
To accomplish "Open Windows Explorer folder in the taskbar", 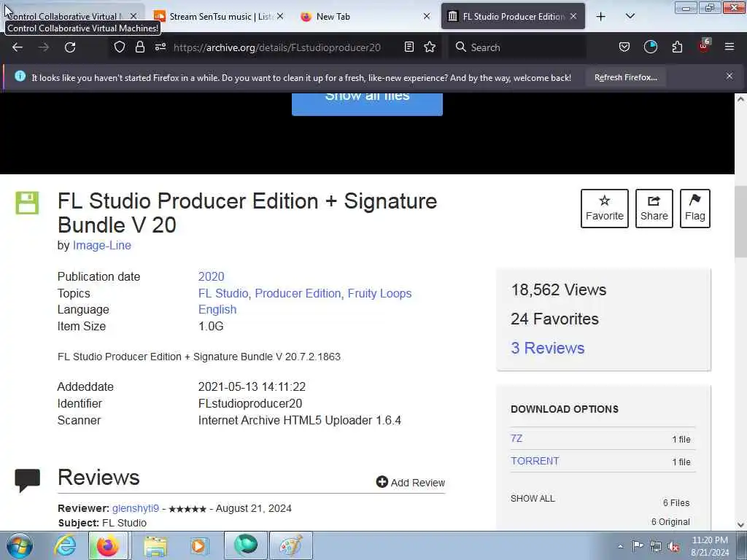I will click(x=155, y=546).
